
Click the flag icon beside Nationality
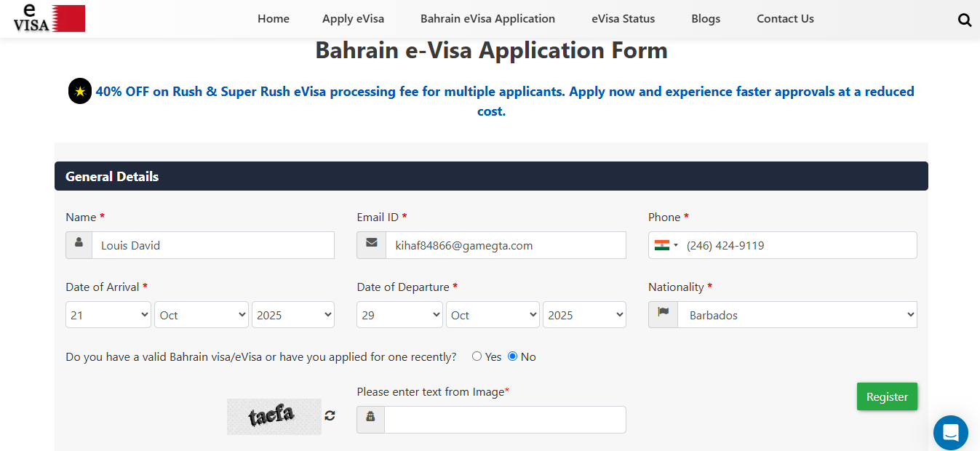coord(663,315)
